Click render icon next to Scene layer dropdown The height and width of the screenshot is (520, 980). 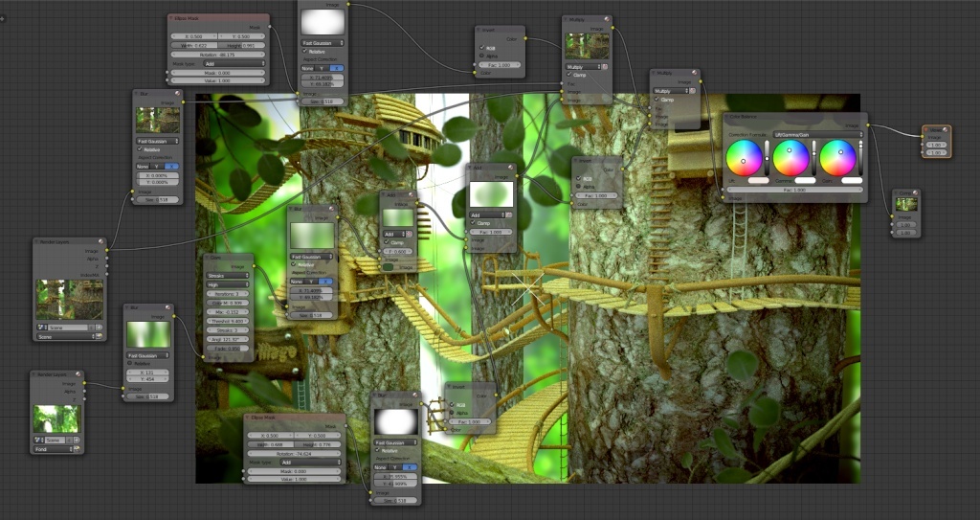click(99, 337)
